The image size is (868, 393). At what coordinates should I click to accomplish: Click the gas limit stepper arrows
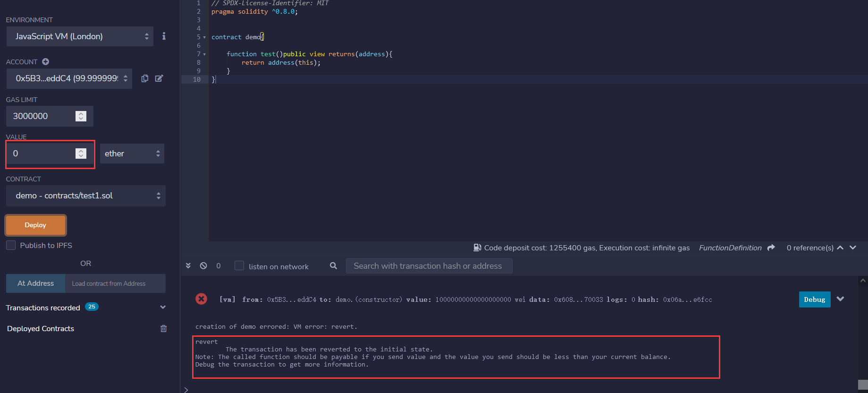tap(81, 116)
